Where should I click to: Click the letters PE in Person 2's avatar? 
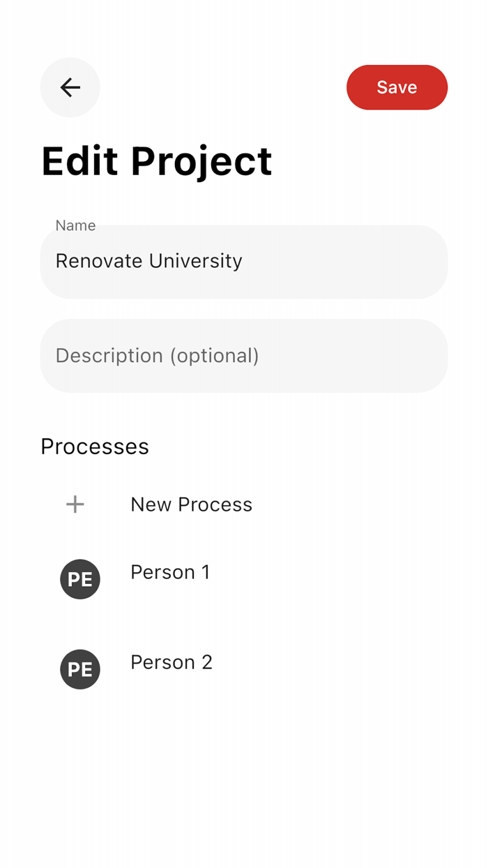point(80,670)
